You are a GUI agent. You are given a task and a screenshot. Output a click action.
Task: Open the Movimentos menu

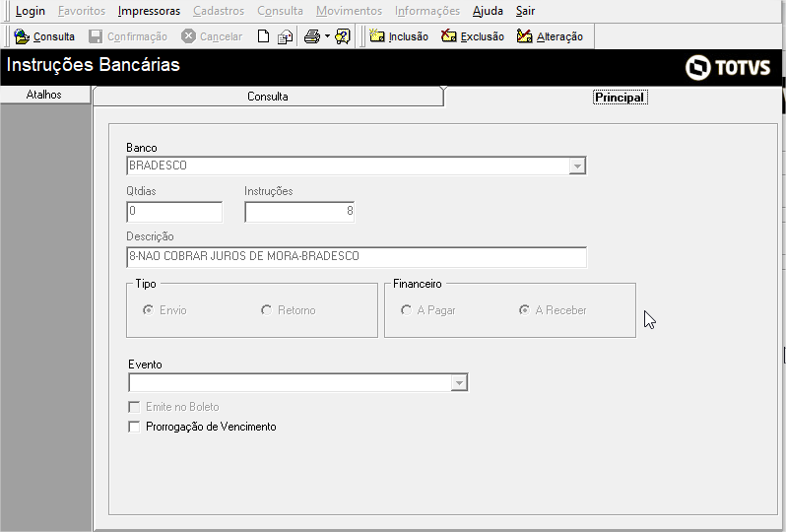(349, 11)
